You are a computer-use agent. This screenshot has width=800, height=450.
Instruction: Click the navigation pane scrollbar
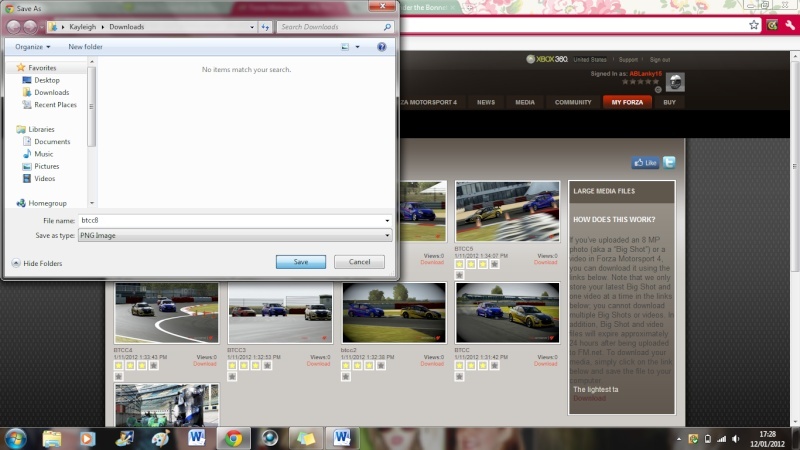point(92,107)
